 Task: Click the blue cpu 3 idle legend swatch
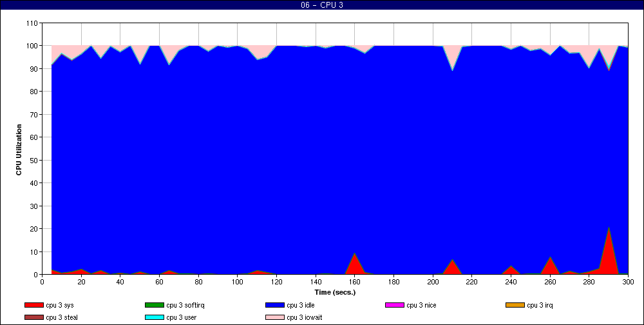275,305
